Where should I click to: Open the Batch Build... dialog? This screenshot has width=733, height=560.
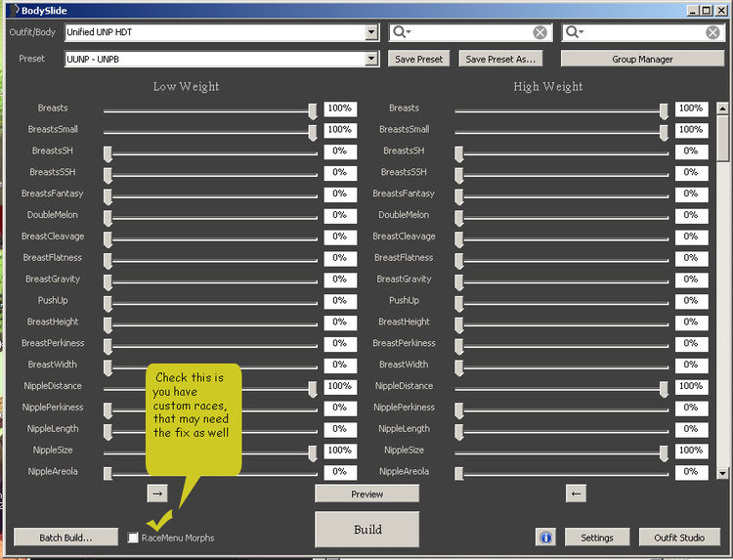tap(65, 538)
